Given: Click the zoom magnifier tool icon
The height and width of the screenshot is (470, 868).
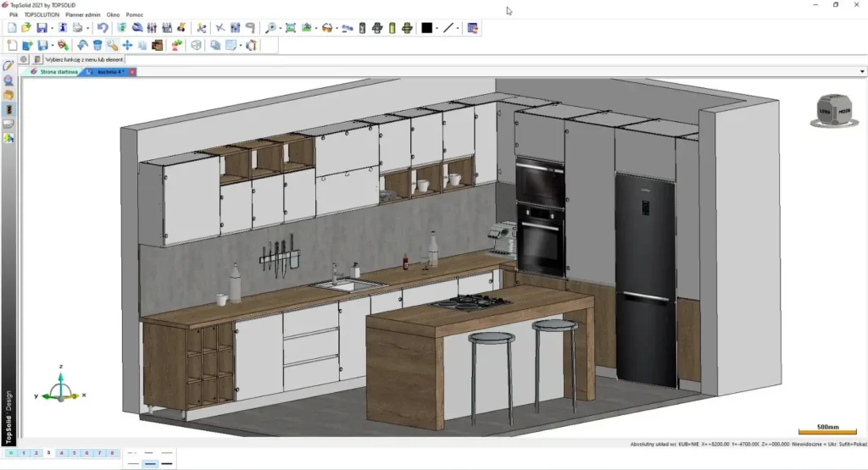Looking at the screenshot, I should (271, 28).
